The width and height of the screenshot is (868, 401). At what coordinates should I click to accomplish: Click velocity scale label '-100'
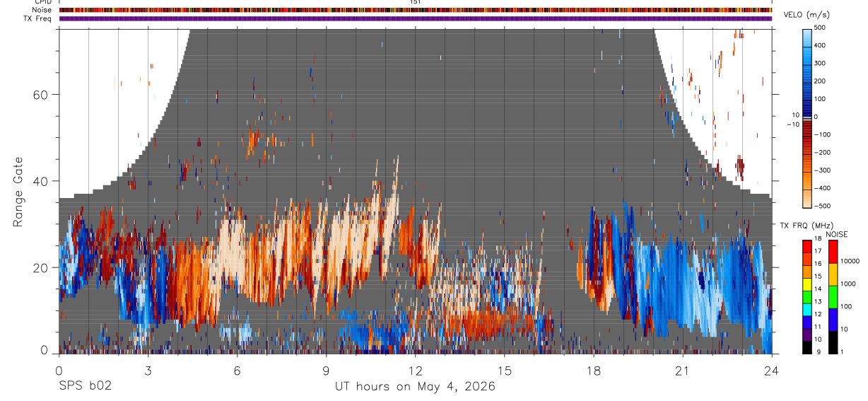tap(821, 134)
